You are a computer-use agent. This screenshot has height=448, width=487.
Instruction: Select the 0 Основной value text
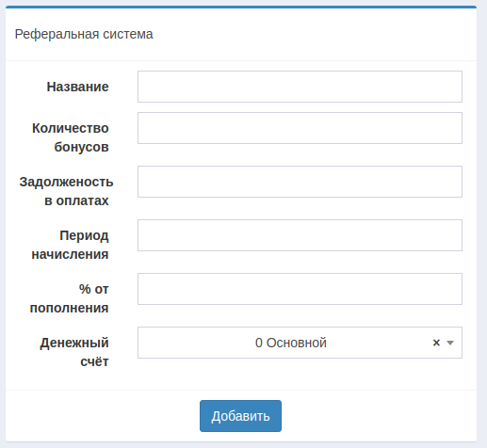point(291,343)
